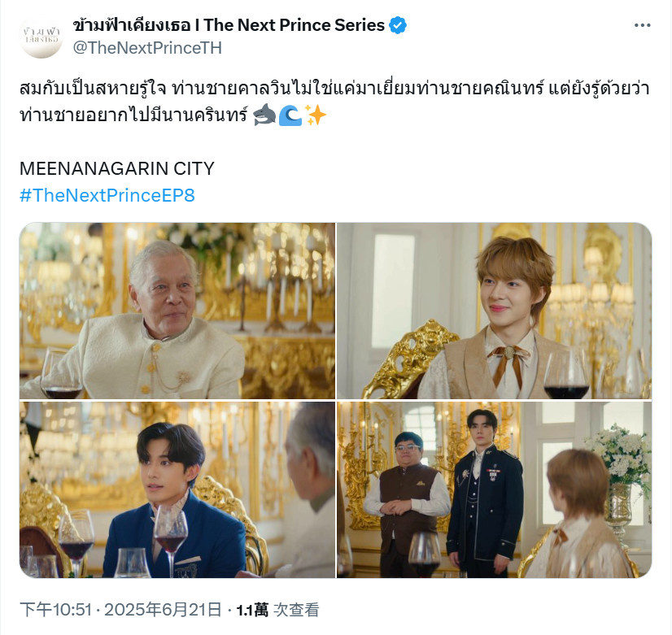The width and height of the screenshot is (672, 635).
Task: Click the shark emoji in tweet
Action: 264,115
